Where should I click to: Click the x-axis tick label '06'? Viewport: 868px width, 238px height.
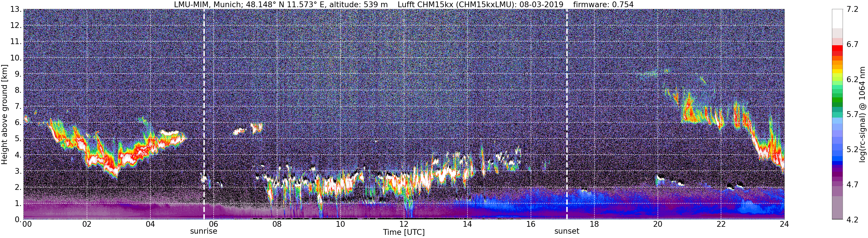click(x=214, y=224)
